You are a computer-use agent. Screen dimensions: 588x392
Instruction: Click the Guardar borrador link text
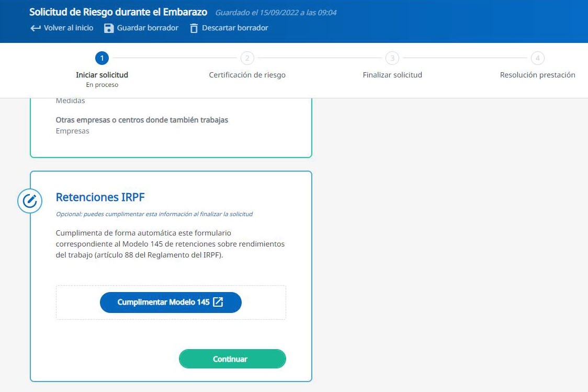[x=148, y=28]
